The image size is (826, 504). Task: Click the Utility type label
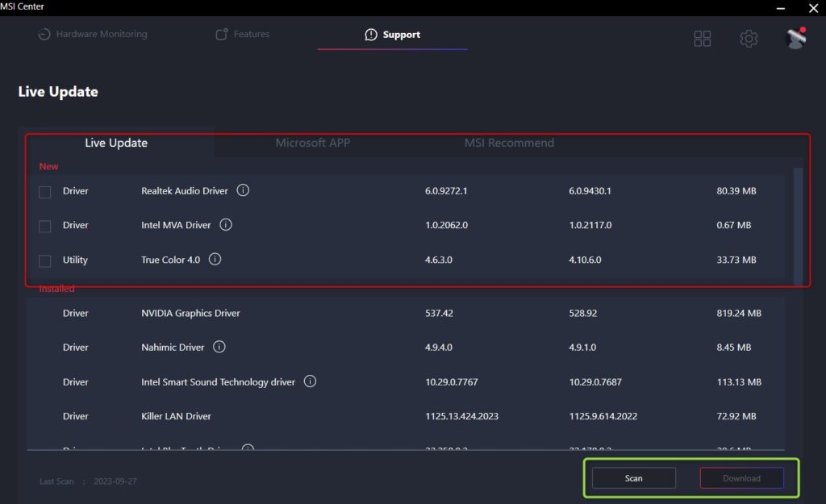(x=75, y=260)
